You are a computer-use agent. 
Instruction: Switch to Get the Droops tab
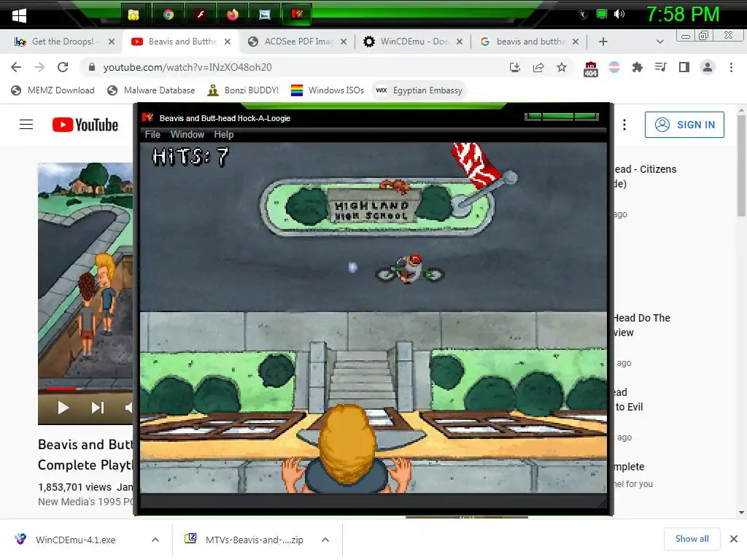click(63, 42)
